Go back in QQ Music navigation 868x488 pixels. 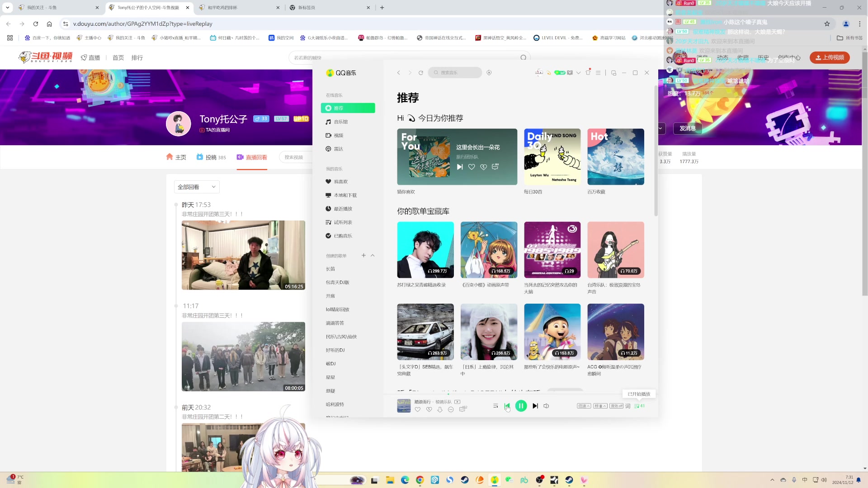click(399, 72)
